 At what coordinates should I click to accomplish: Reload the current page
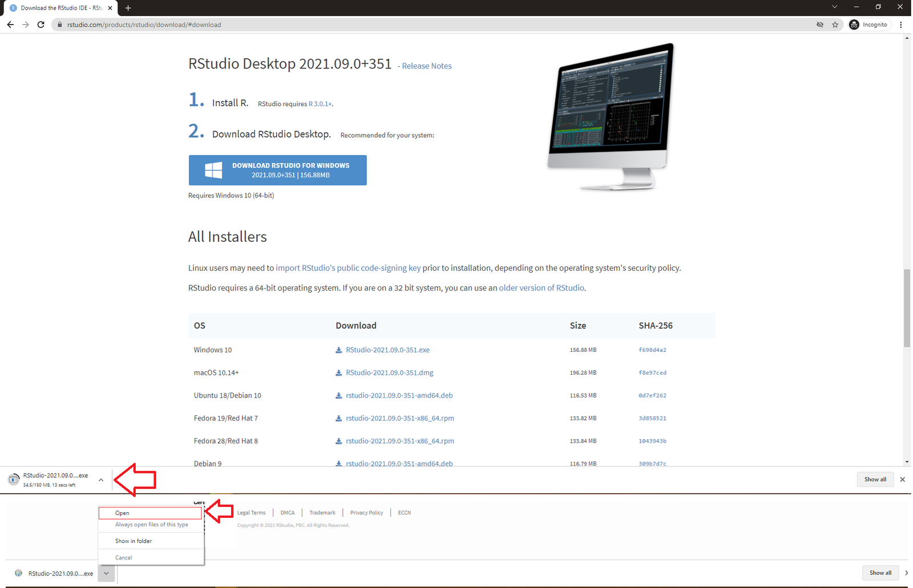41,25
